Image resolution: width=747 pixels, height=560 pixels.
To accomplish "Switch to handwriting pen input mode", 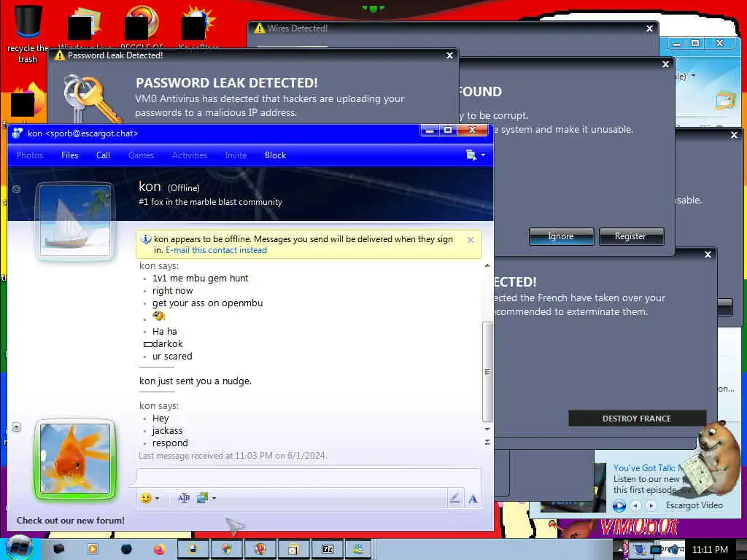I will coord(454,498).
